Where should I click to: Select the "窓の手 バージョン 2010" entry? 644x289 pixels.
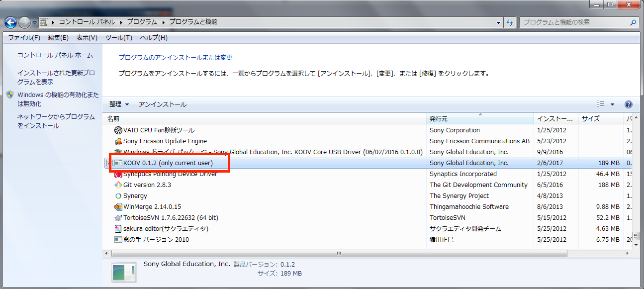tap(156, 240)
